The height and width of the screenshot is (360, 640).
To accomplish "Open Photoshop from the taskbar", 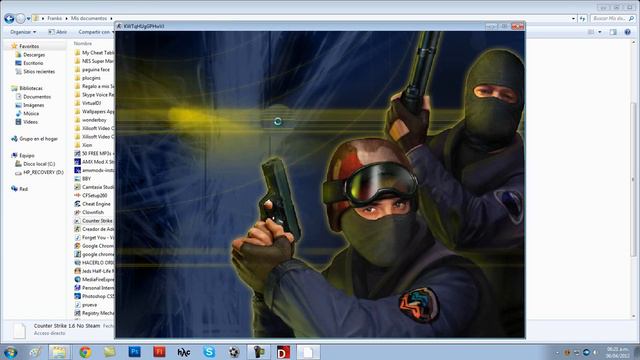I will tap(134, 351).
